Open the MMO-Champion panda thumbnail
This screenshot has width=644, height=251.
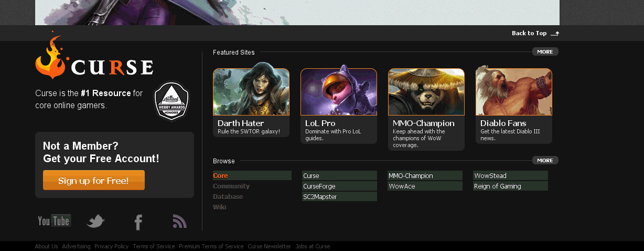[x=426, y=91]
